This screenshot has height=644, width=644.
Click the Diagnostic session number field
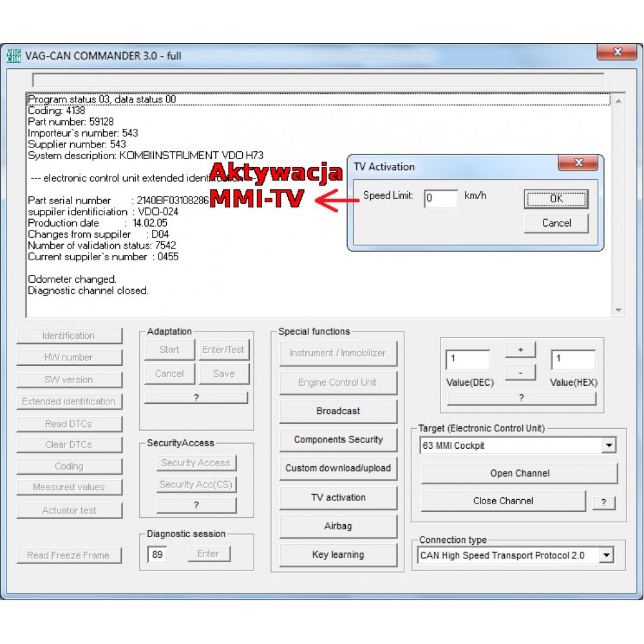click(x=156, y=554)
